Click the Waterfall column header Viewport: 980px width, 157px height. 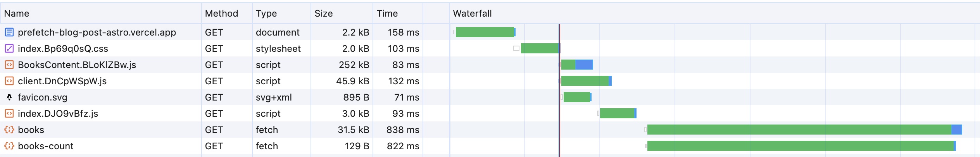(472, 14)
